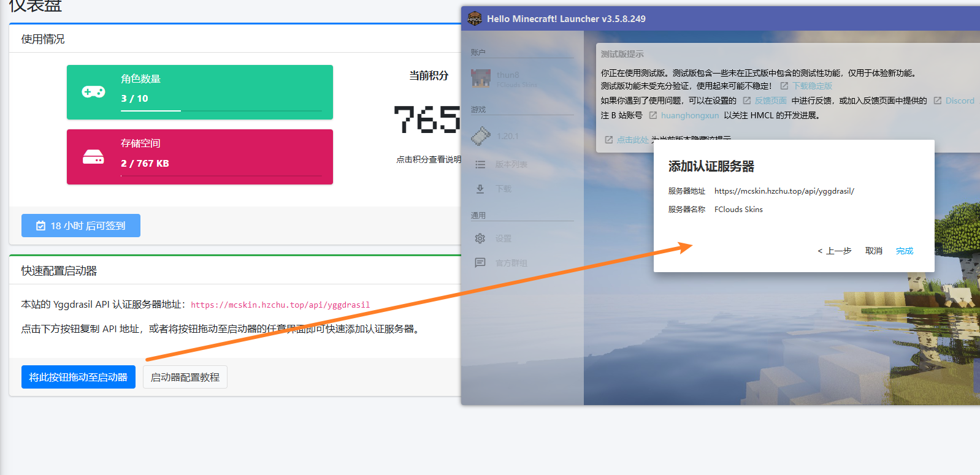980x475 pixels.
Task: Click the 18 小时 后可签到 sign-in button
Action: pyautogui.click(x=81, y=226)
